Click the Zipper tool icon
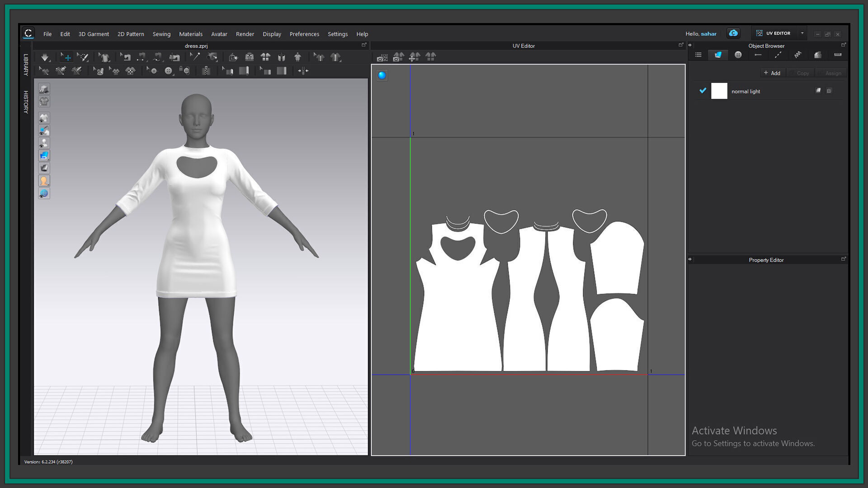Image resolution: width=868 pixels, height=488 pixels. tap(206, 71)
